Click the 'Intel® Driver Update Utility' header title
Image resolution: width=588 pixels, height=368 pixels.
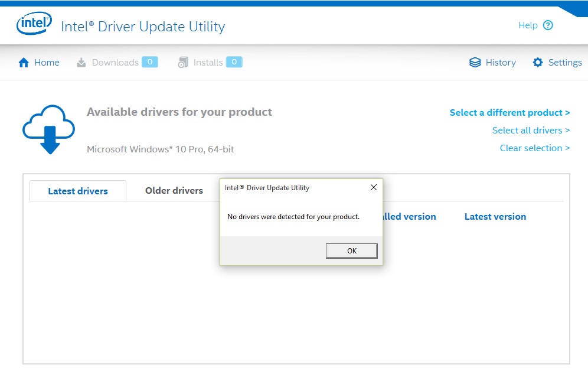143,27
